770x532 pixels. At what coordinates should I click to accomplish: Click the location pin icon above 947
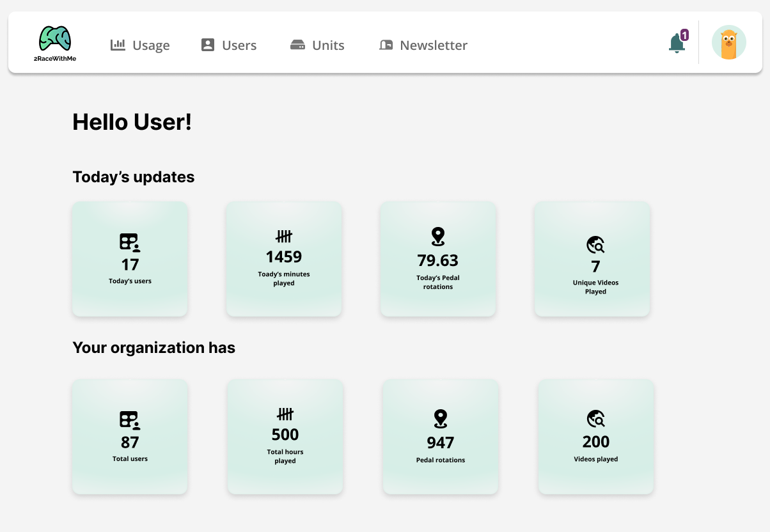pyautogui.click(x=441, y=419)
